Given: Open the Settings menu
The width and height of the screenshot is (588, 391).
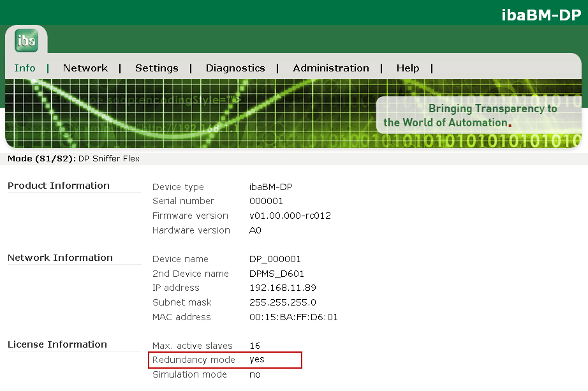Looking at the screenshot, I should 157,68.
